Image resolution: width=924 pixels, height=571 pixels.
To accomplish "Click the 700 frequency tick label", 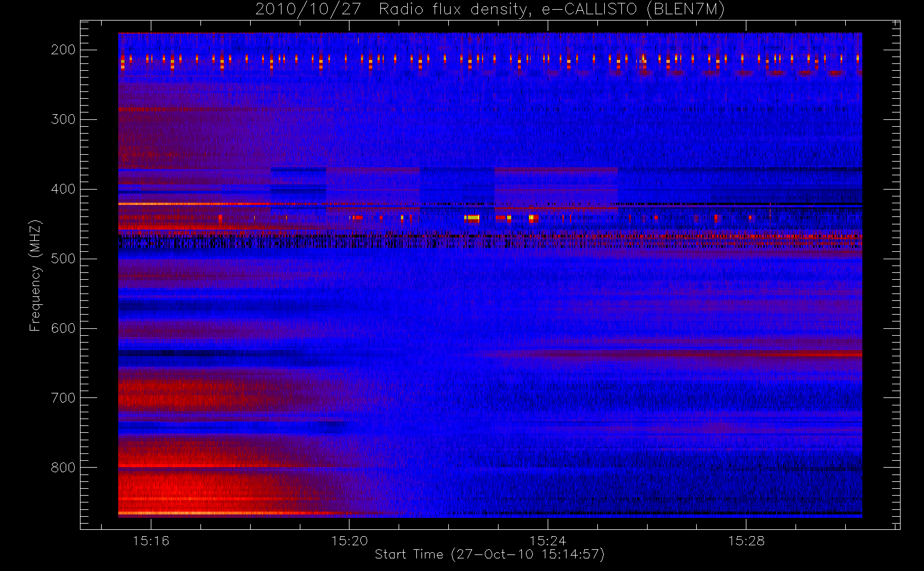I will (x=63, y=398).
